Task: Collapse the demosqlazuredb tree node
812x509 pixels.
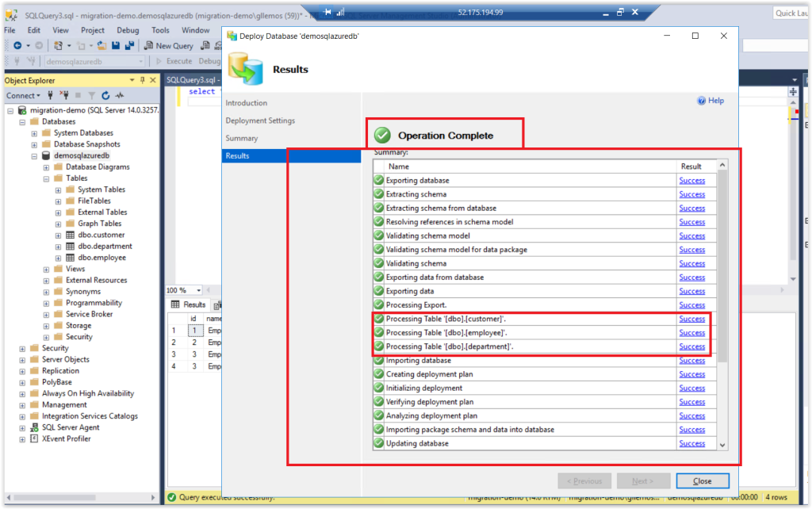Action: tap(34, 156)
